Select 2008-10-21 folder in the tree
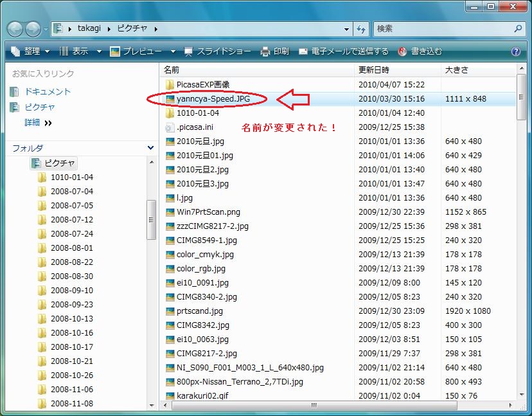The image size is (532, 416). coord(71,361)
